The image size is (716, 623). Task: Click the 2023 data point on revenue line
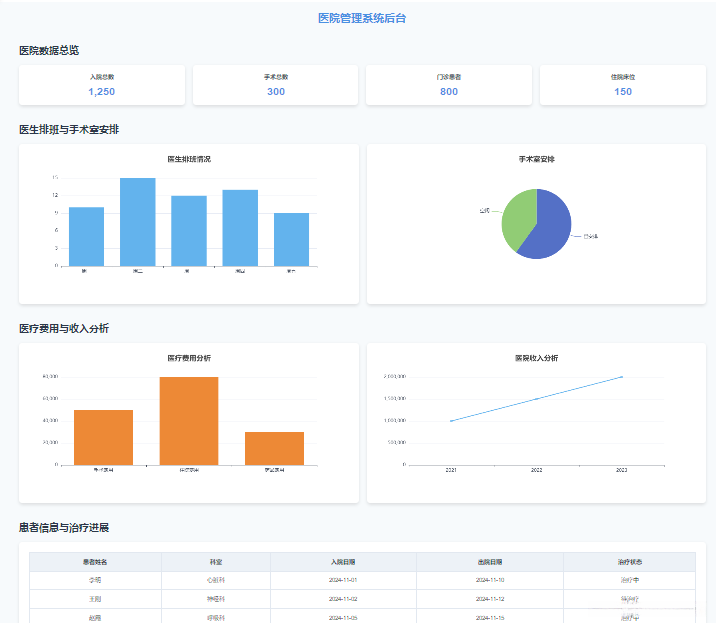(x=622, y=377)
